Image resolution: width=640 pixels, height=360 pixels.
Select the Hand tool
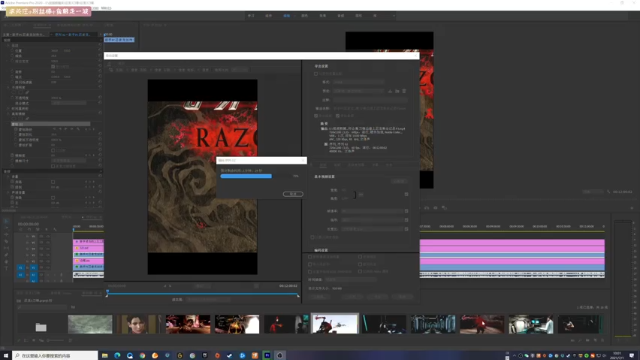[x=6, y=262]
